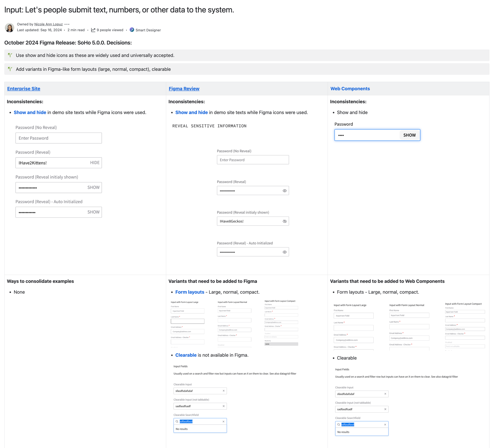Open the Input with Form Layout Large thumbnail in Figma column
Image resolution: width=494 pixels, height=448 pixels.
(x=188, y=323)
